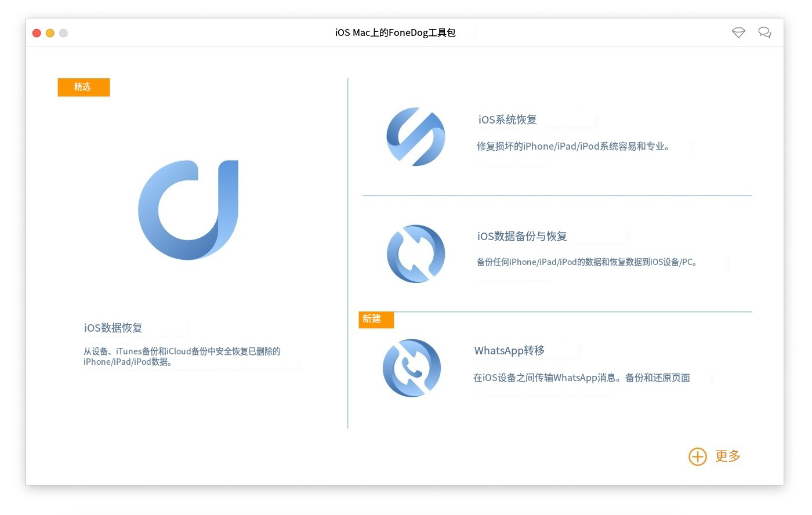
Task: Click the description 在iOS设备之间传输WhatsApp消息
Action: [582, 378]
